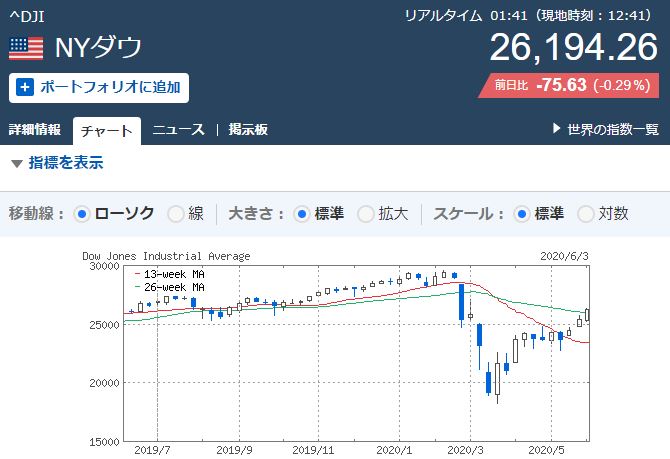The image size is (670, 459).
Task: Click the latest candlestick on chart
Action: pos(587,315)
